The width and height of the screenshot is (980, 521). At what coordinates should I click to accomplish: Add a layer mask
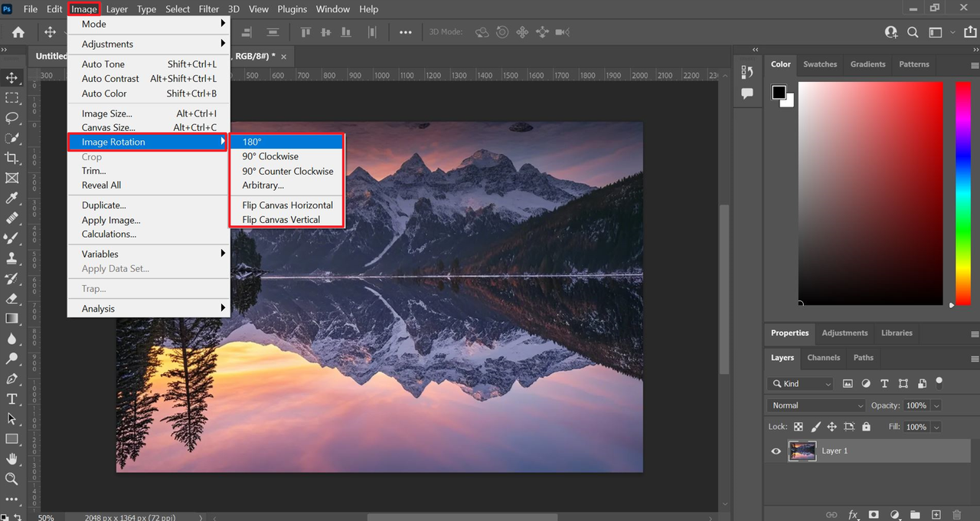pyautogui.click(x=874, y=515)
